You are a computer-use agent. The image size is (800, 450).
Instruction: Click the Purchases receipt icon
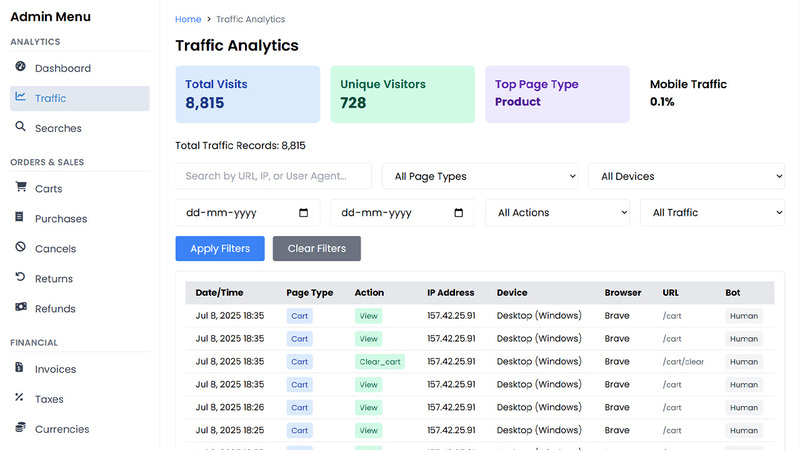click(x=19, y=217)
